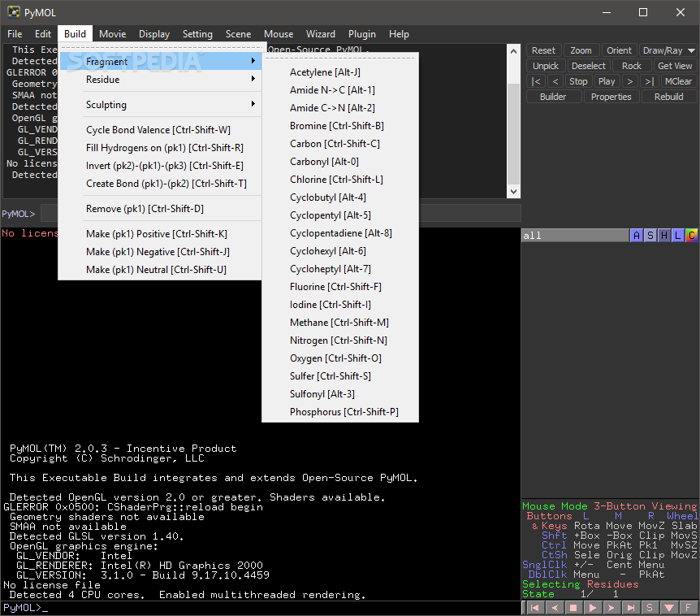The image size is (700, 616).
Task: Step back one frame in playback bar
Action: (555, 608)
